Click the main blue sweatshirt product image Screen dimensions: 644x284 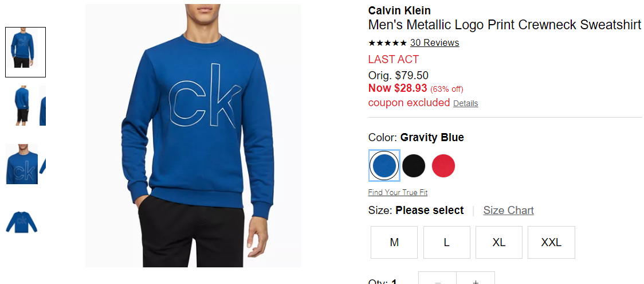click(193, 135)
